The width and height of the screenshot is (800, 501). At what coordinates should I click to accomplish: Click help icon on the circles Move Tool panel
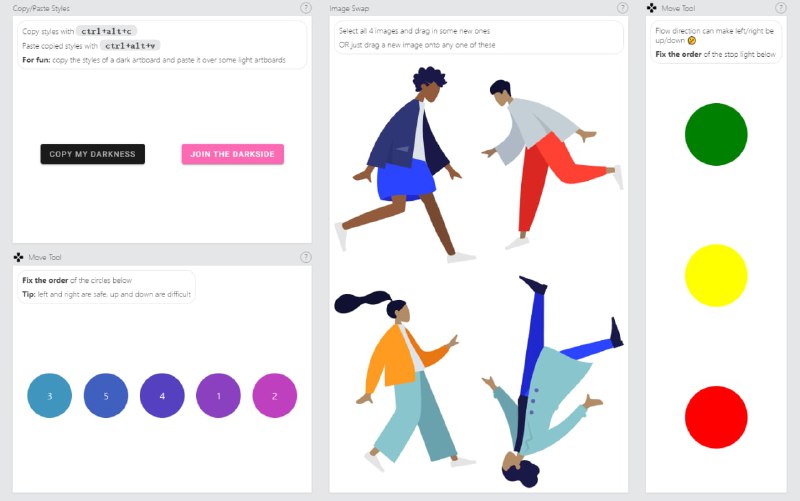[306, 257]
